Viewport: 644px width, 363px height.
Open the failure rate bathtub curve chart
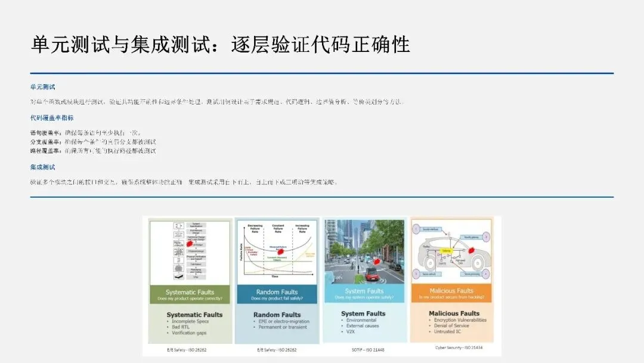[277, 252]
